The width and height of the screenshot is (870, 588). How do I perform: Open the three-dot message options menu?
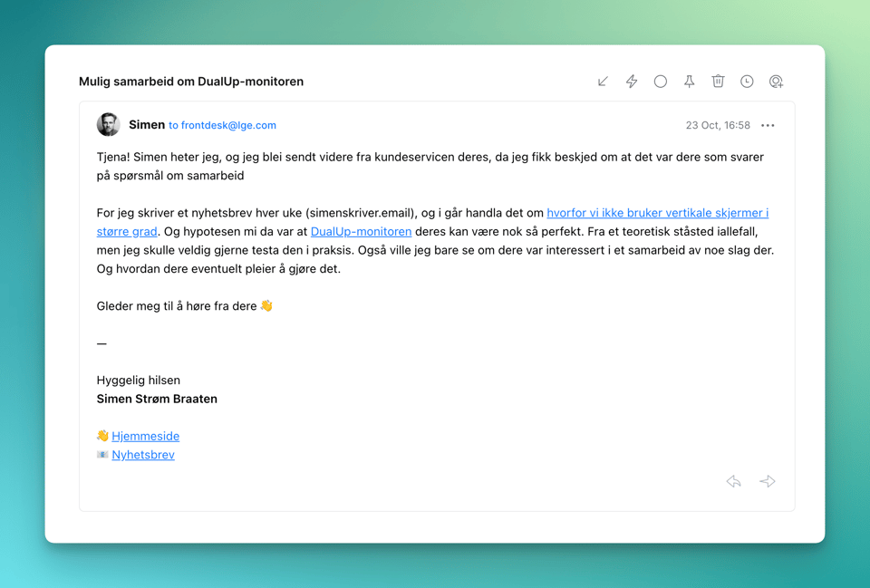[768, 126]
